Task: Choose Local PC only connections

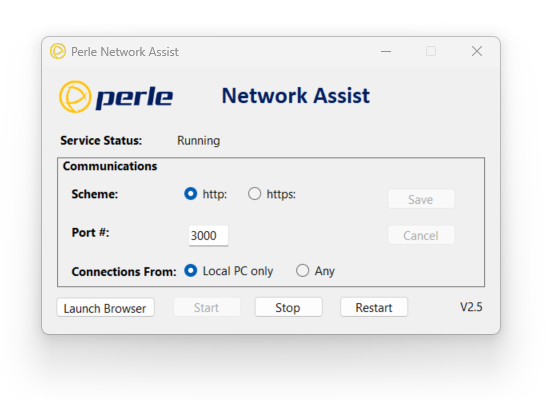Action: tap(190, 271)
